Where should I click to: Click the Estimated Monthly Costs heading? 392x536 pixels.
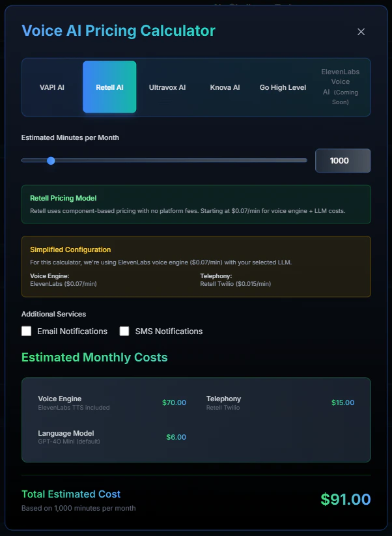coord(95,358)
